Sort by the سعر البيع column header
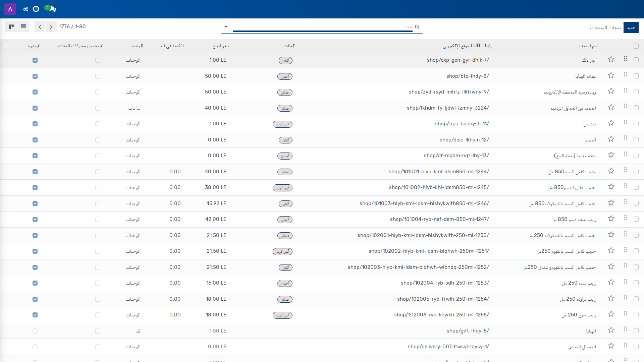The height and width of the screenshot is (362, 644). (x=221, y=46)
